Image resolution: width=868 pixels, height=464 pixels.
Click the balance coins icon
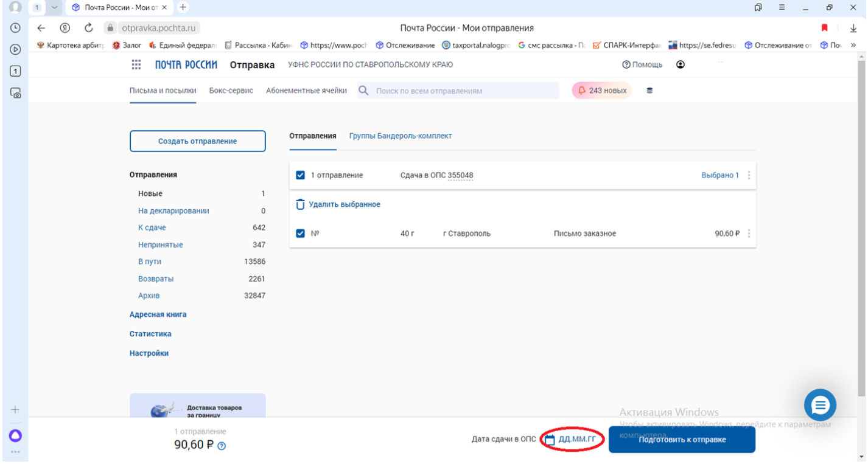649,91
